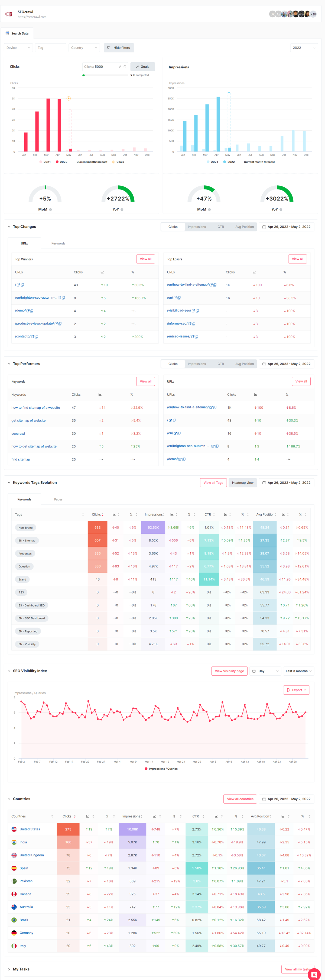The height and width of the screenshot is (980, 325).
Task: Click View all Tags button
Action: point(213,483)
